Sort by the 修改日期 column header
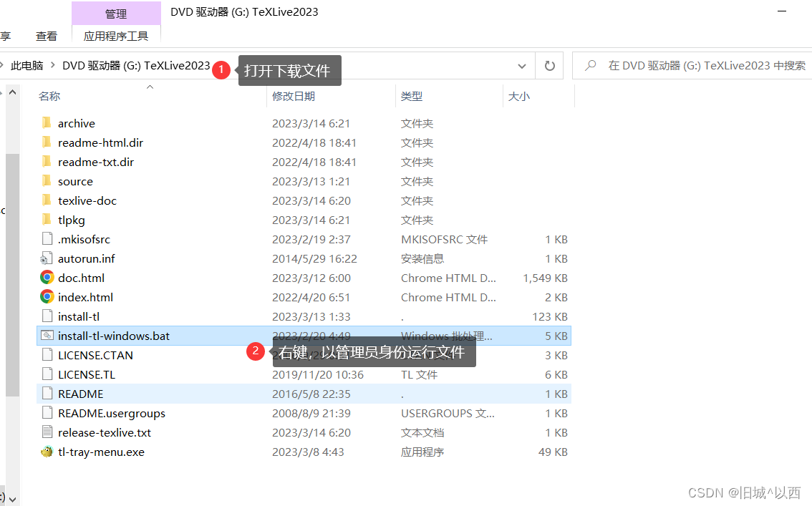 (293, 96)
